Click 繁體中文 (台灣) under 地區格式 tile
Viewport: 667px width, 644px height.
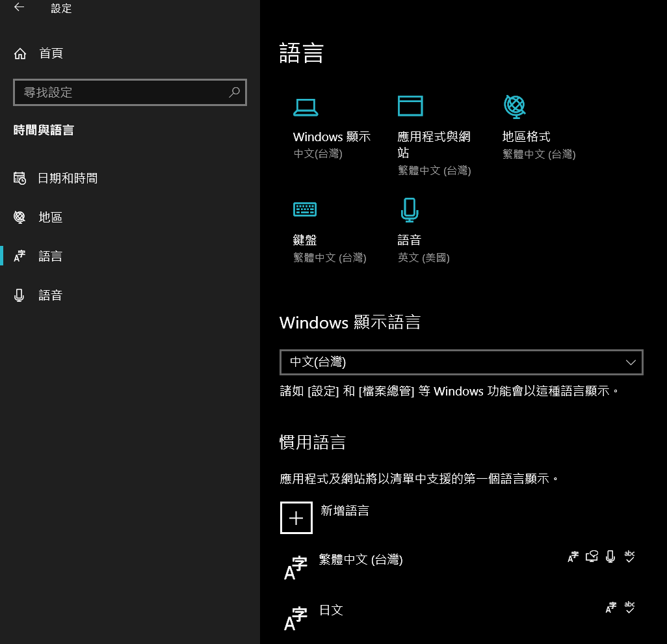click(x=539, y=154)
